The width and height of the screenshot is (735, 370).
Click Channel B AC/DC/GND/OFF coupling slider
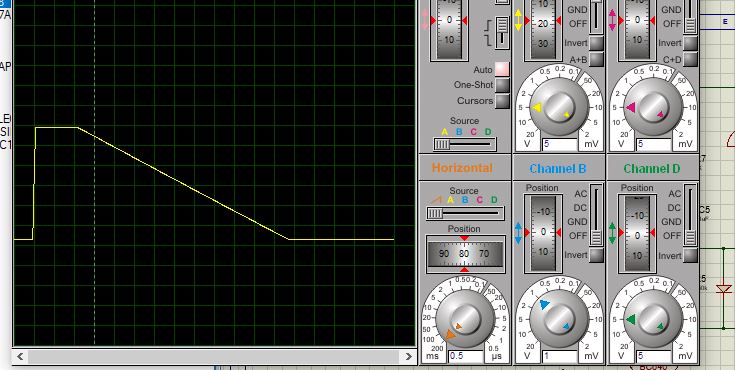(596, 215)
